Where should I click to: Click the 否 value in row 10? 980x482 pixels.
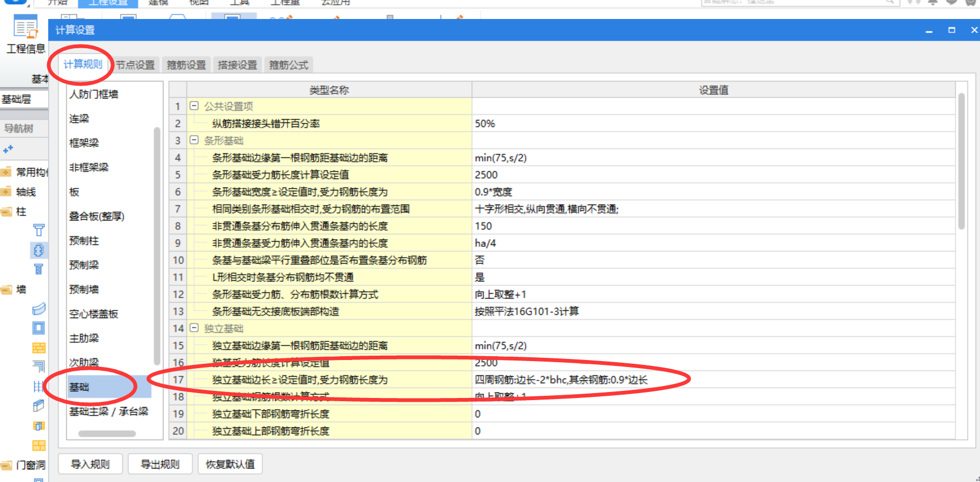pos(713,260)
